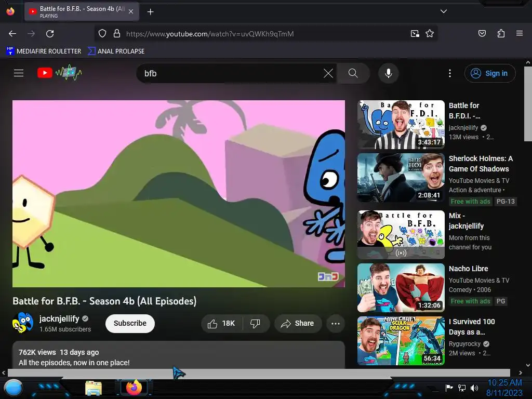The width and height of the screenshot is (532, 399).
Task: Open the Mix - jacknjellify title
Action: 466,221
